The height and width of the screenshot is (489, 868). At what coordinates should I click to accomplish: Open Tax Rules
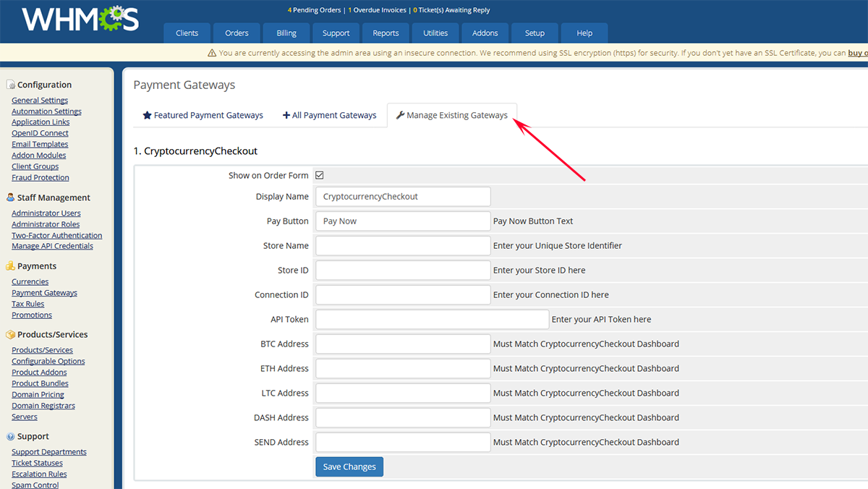click(27, 304)
